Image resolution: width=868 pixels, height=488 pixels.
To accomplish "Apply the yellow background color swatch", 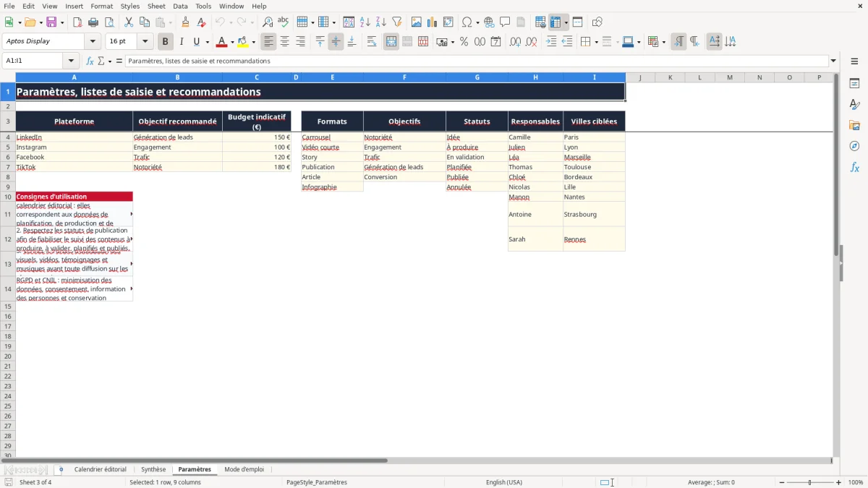I will [x=243, y=42].
